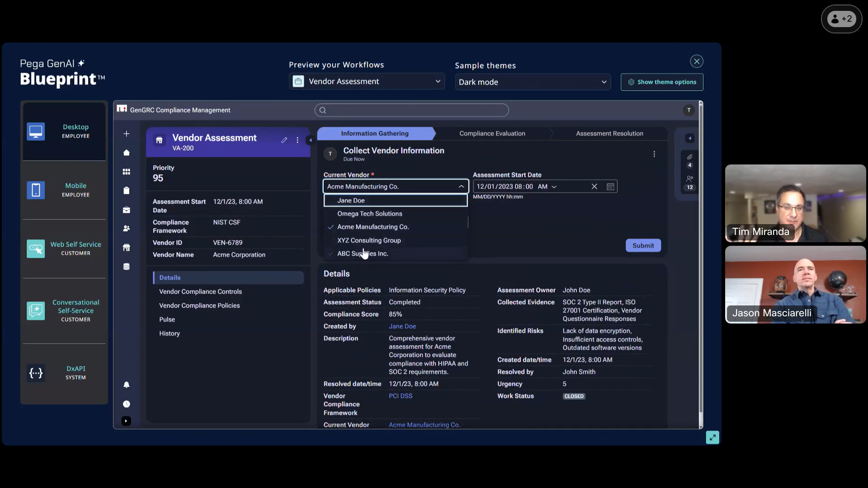This screenshot has height=488, width=868.
Task: Click the search bar in GenGRC header
Action: coord(411,110)
